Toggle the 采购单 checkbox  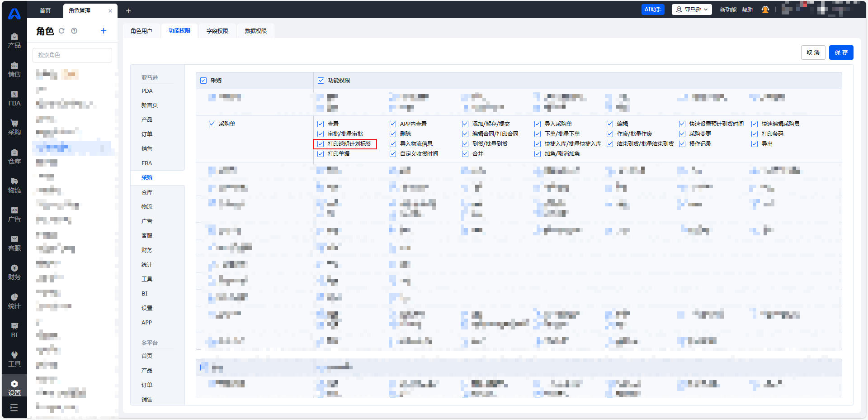click(x=212, y=124)
